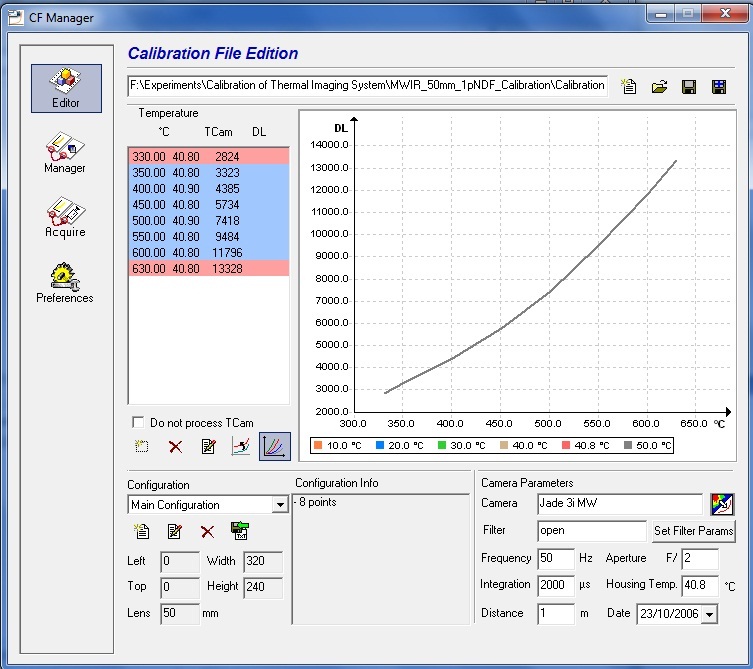
Task: Go to the Acquire section
Action: (x=65, y=216)
